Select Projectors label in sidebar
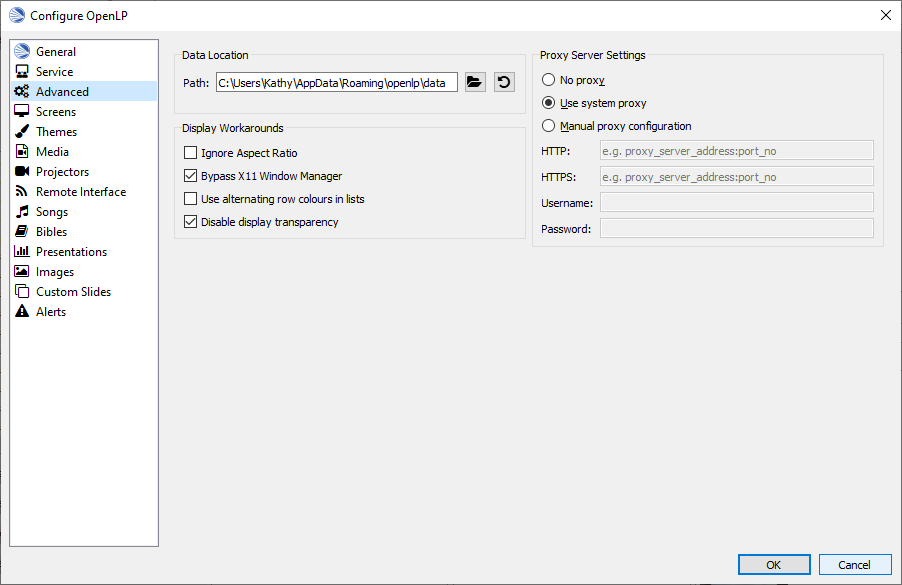Image resolution: width=902 pixels, height=585 pixels. pos(63,171)
